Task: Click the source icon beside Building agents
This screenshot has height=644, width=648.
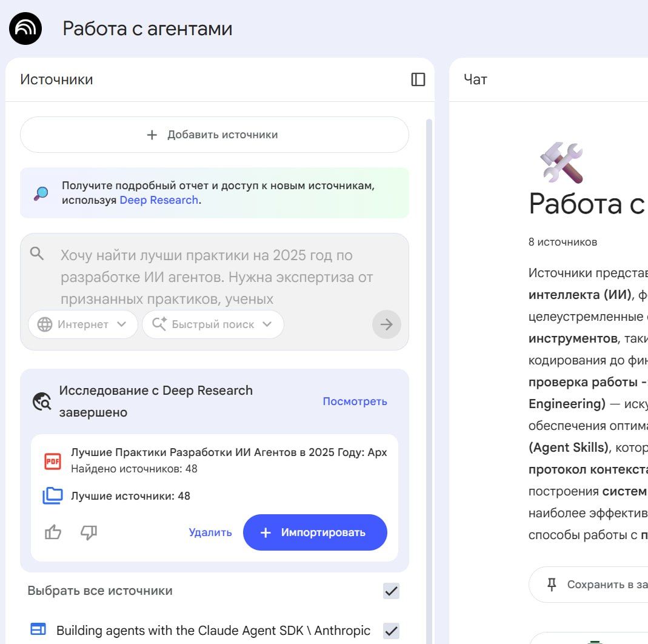Action: pos(38,629)
